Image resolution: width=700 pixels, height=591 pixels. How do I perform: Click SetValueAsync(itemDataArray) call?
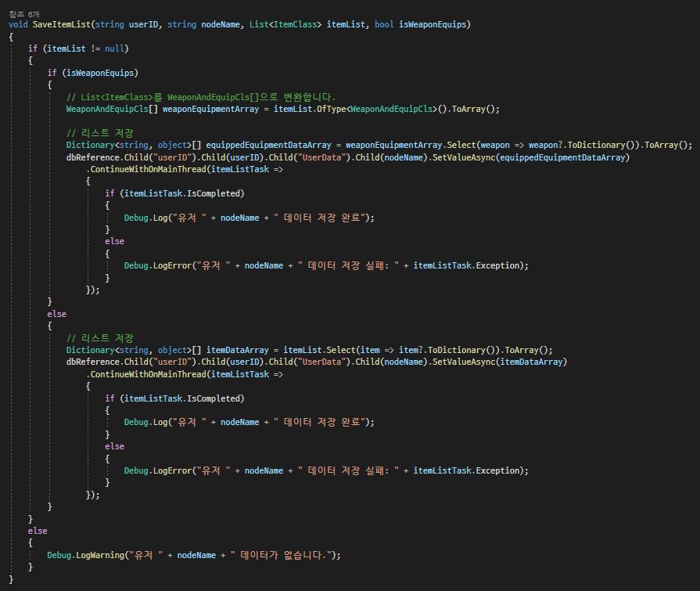point(500,362)
